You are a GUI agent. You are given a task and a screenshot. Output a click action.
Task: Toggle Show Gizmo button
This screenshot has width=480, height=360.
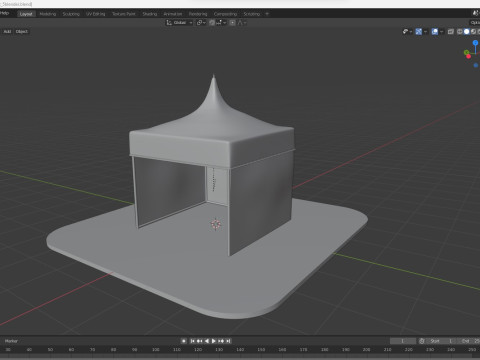click(x=419, y=32)
